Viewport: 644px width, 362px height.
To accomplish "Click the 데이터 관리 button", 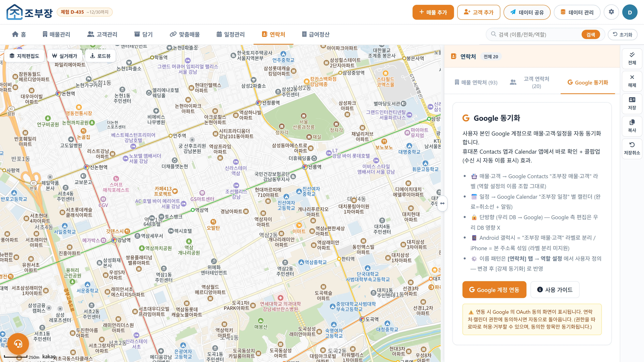I will pos(577,12).
